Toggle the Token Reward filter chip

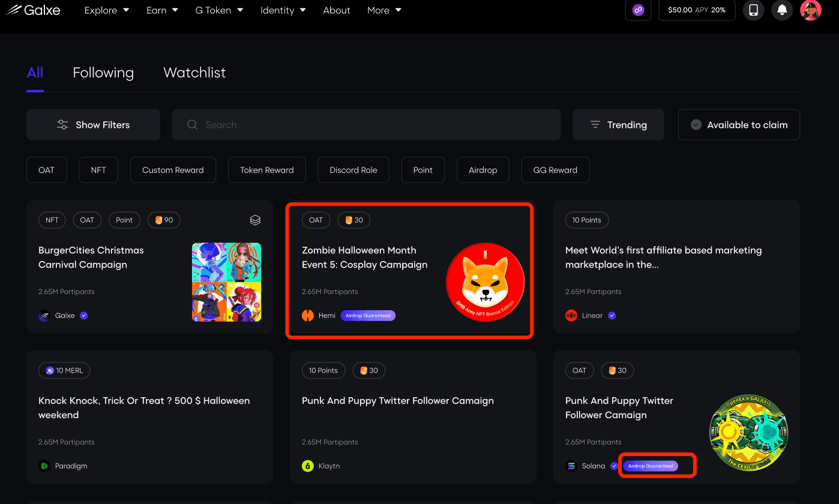click(267, 170)
